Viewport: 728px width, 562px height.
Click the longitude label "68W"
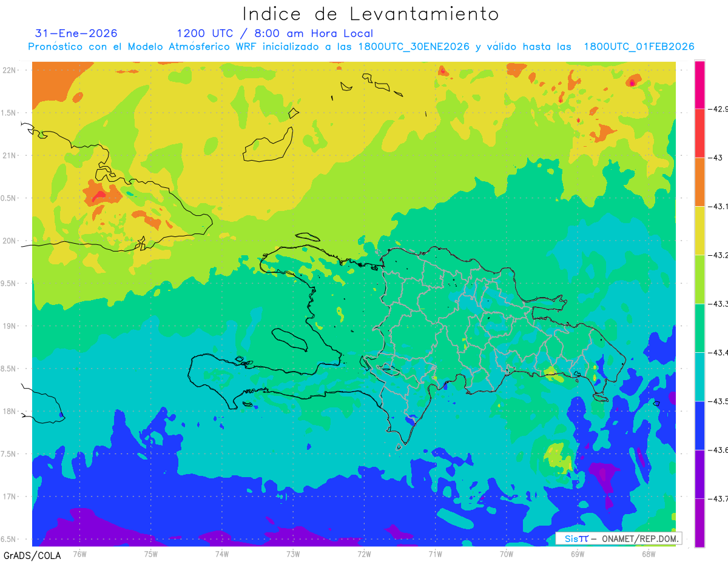pyautogui.click(x=649, y=554)
